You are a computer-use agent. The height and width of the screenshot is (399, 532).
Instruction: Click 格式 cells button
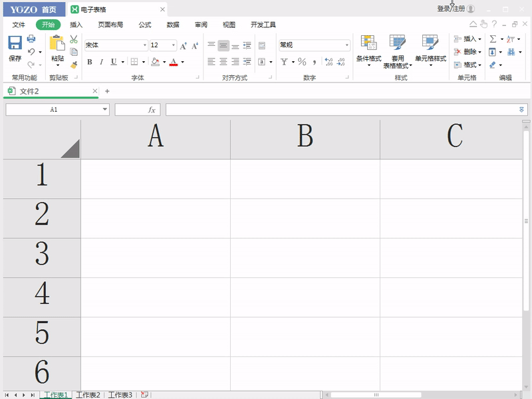point(467,65)
